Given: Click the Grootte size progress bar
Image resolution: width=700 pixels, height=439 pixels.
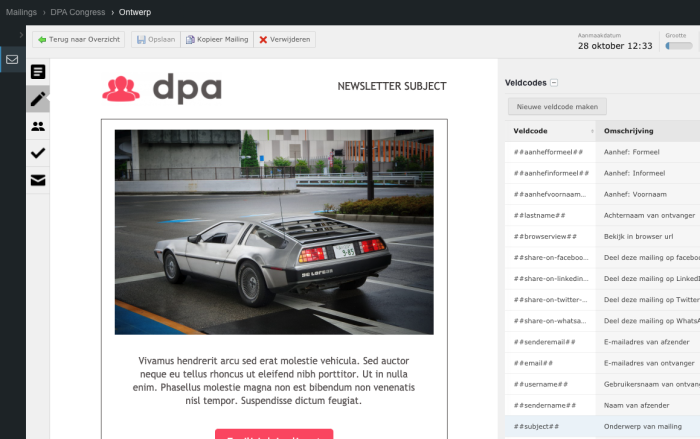Looking at the screenshot, I should (x=678, y=45).
